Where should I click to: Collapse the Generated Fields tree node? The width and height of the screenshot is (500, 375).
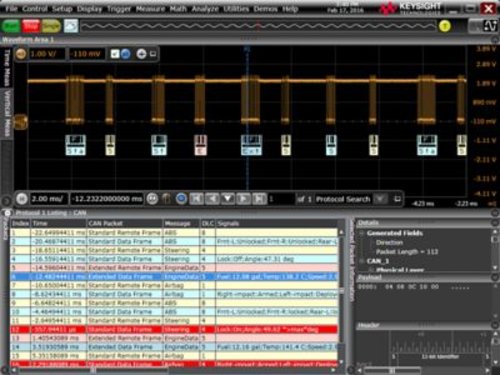click(x=362, y=233)
